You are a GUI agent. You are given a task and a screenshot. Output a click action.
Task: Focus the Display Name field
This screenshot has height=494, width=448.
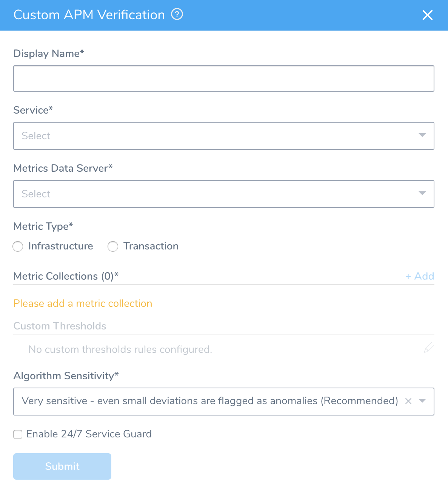click(x=224, y=78)
